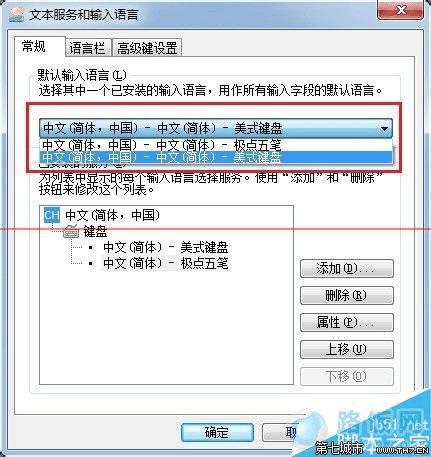This screenshot has height=457, width=431.
Task: Click the 取消 cancel button
Action: (x=280, y=433)
